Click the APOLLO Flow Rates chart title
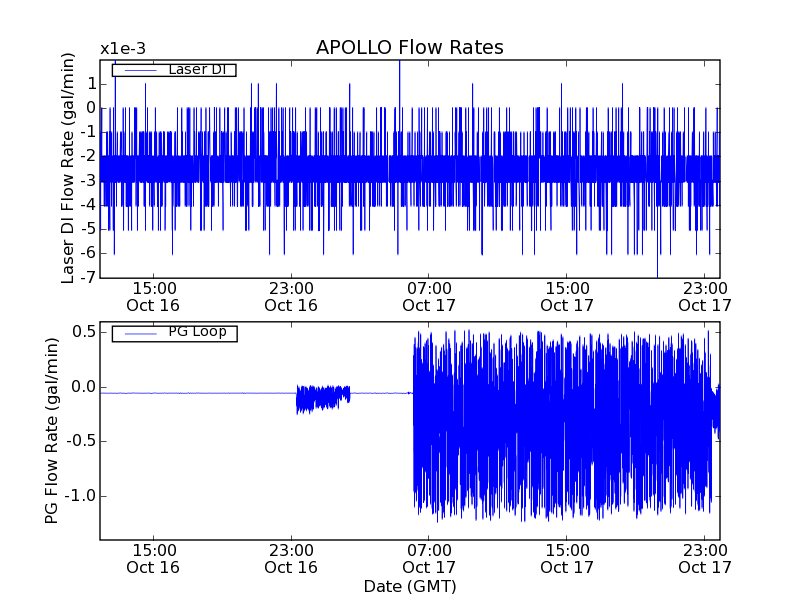This screenshot has width=800, height=600. pyautogui.click(x=409, y=47)
